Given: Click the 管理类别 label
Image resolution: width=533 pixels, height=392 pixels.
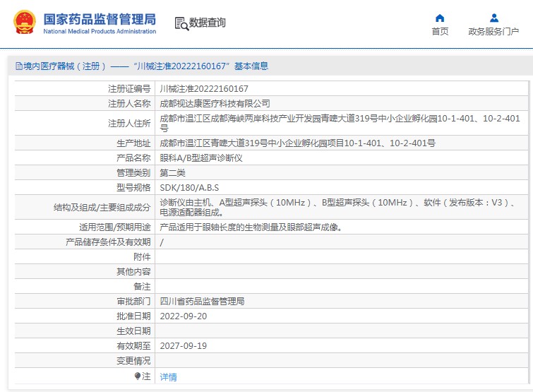Looking at the screenshot, I should pos(133,173).
